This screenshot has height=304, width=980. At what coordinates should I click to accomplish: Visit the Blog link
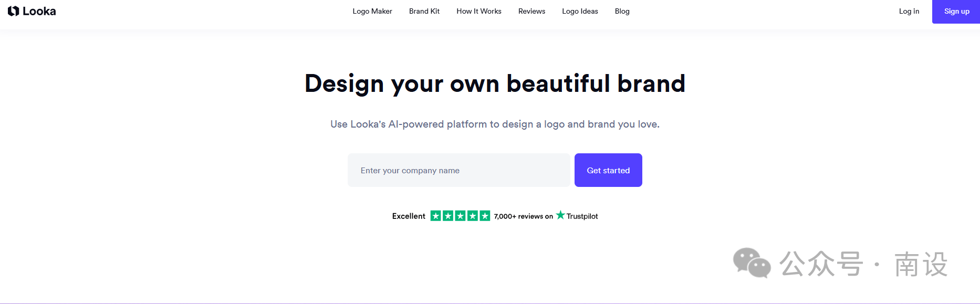622,11
